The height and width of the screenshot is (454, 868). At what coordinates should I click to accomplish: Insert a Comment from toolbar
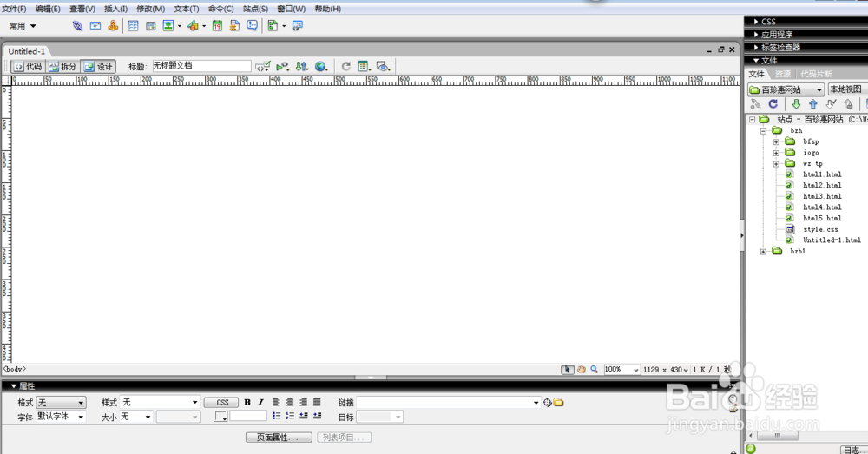pyautogui.click(x=253, y=25)
